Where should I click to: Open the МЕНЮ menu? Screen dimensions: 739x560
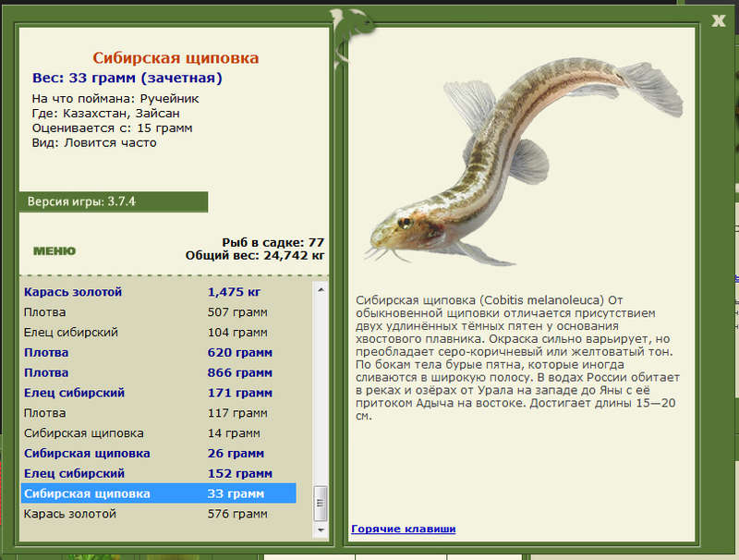click(55, 250)
